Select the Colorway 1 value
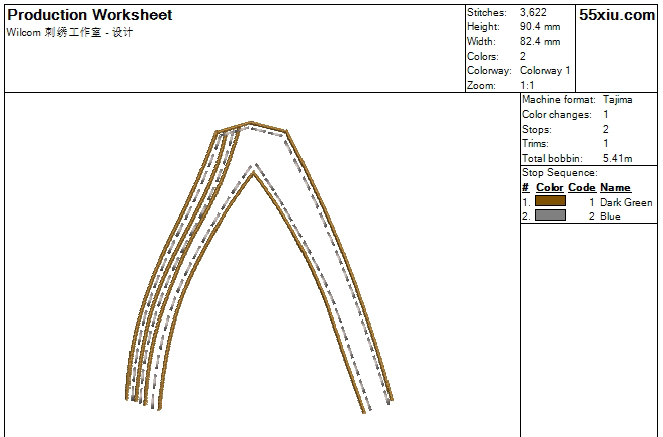The width and height of the screenshot is (663, 437). click(x=546, y=71)
